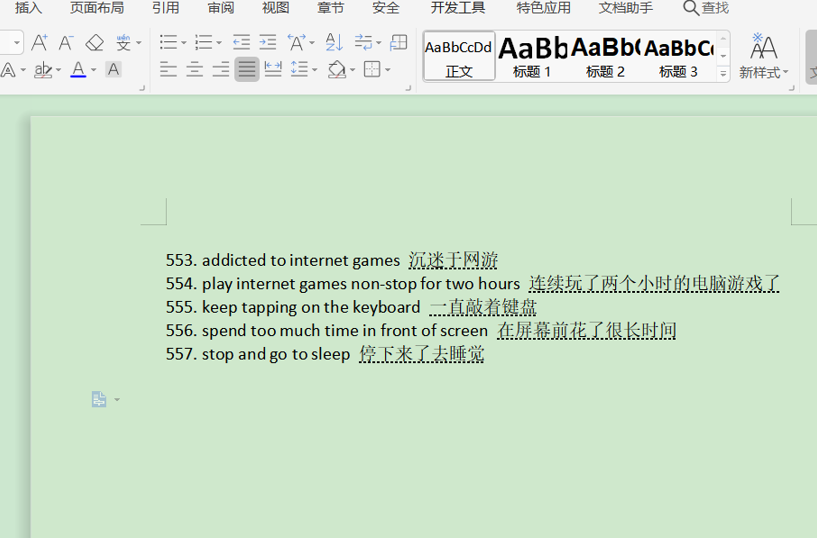This screenshot has width=817, height=539.
Task: Apply borders icon
Action: click(x=372, y=69)
